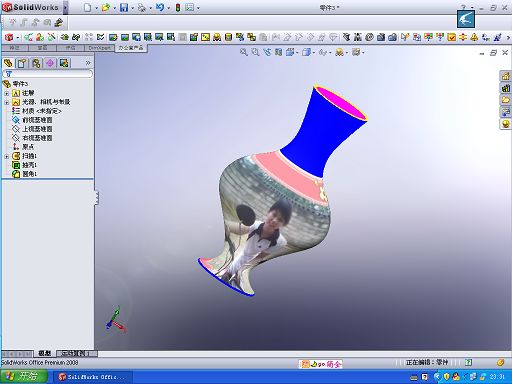Open the dropdown arrow beside the Undo icon

coord(168,8)
